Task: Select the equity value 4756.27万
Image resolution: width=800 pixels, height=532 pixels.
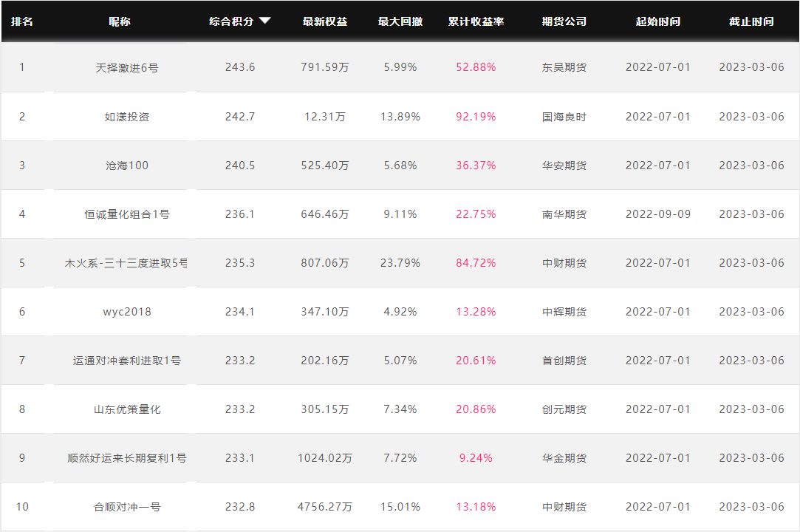Action: coord(324,506)
